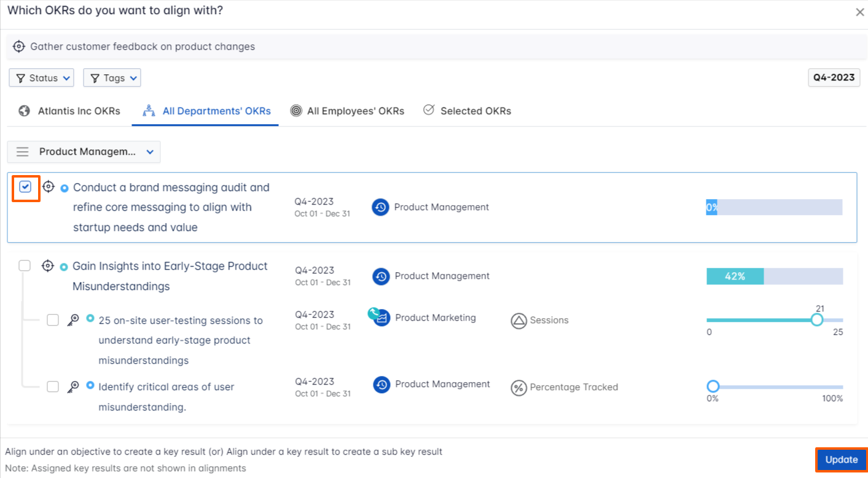
Task: Click the key icon beside 'Identify critical areas'
Action: 73,386
